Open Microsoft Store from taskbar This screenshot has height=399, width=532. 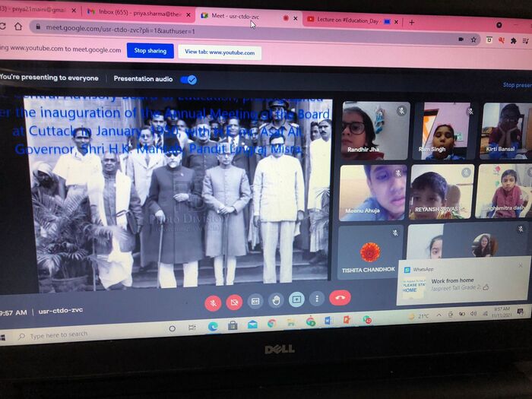coord(233,326)
